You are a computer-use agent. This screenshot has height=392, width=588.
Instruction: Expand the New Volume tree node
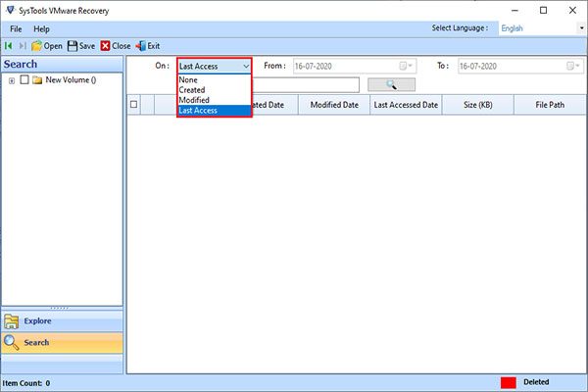(12, 80)
